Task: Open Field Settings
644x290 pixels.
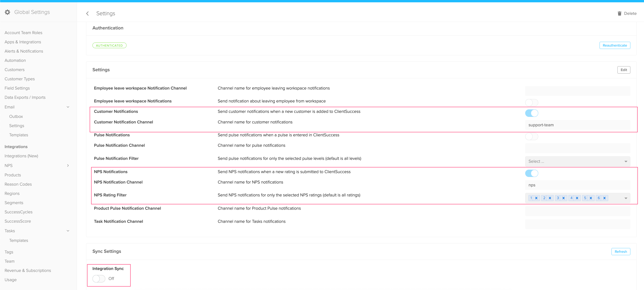Action: [x=17, y=88]
